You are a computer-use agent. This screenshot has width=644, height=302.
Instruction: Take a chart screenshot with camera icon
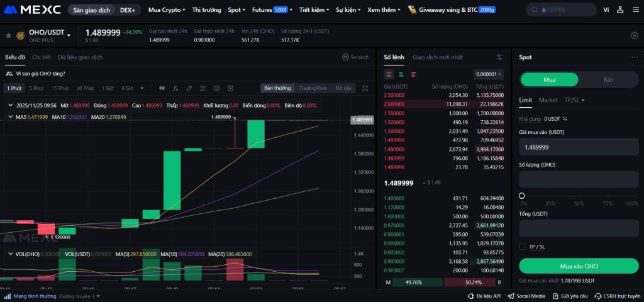point(216,88)
